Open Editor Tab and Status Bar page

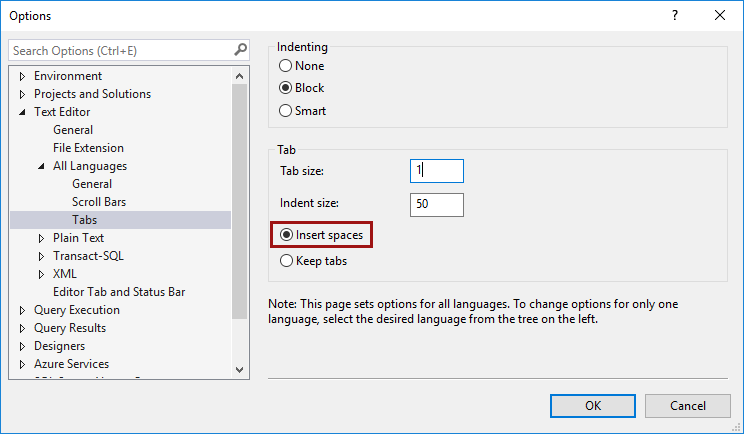point(119,292)
